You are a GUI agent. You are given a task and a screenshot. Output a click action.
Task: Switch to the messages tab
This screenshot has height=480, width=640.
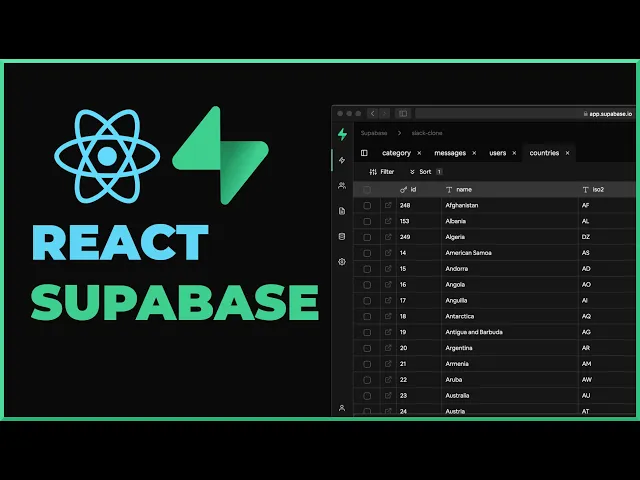pos(450,153)
